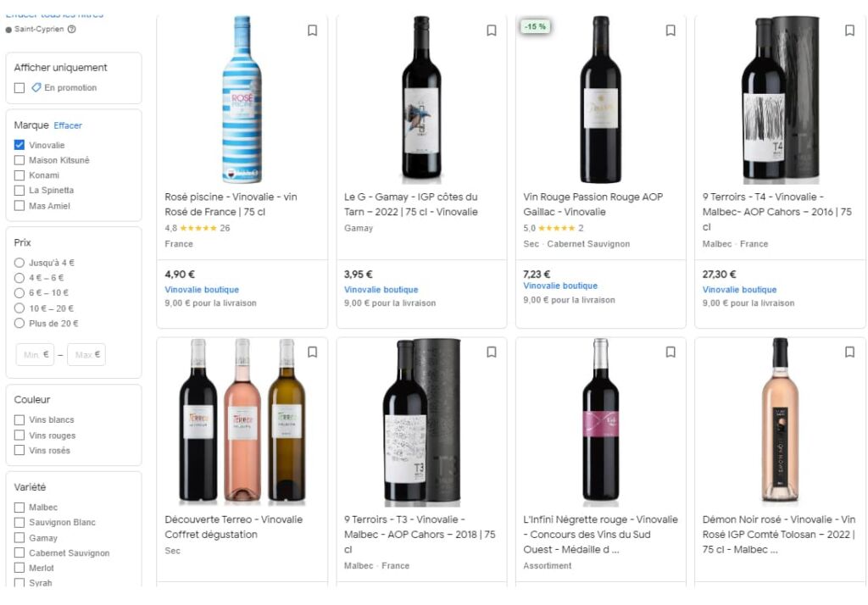Select the 6 € – 10 € price range
The height and width of the screenshot is (605, 868).
(x=19, y=293)
